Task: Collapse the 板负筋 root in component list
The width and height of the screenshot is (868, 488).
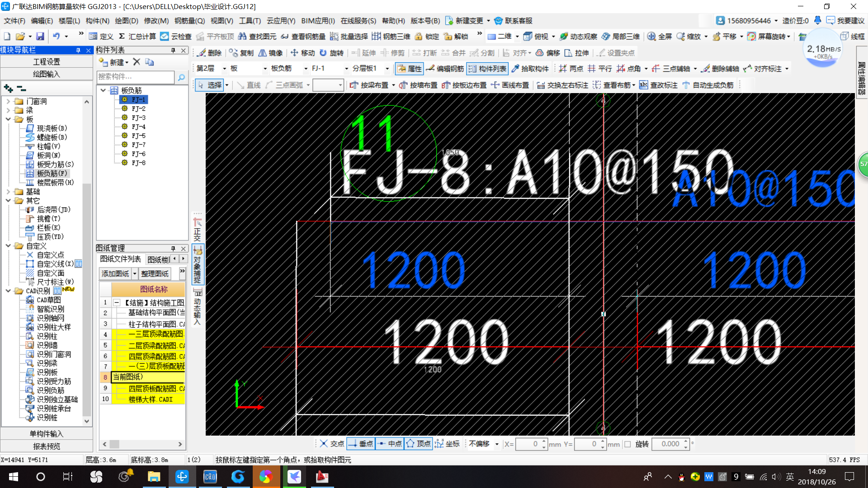Action: [104, 90]
